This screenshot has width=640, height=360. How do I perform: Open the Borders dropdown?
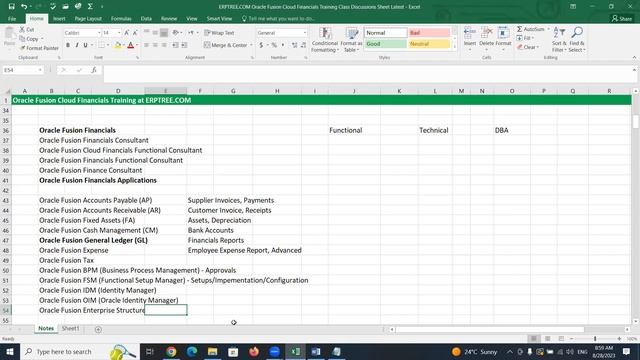coord(108,45)
